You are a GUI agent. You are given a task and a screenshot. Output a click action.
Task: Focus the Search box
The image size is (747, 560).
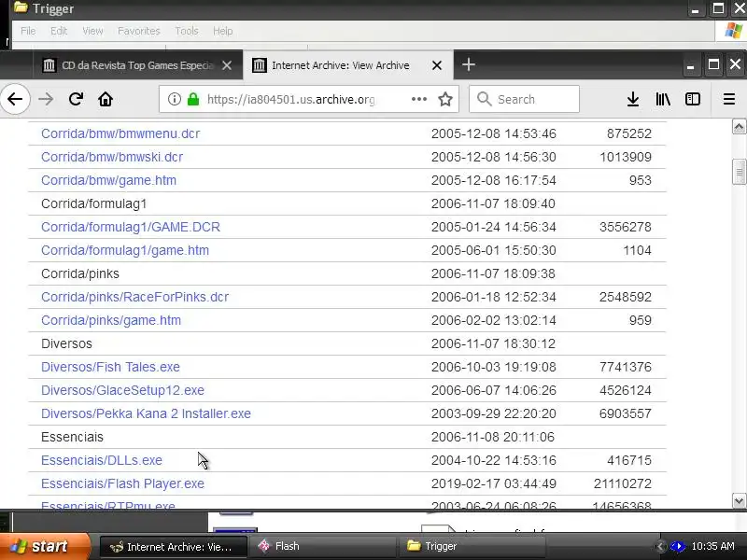click(x=524, y=99)
